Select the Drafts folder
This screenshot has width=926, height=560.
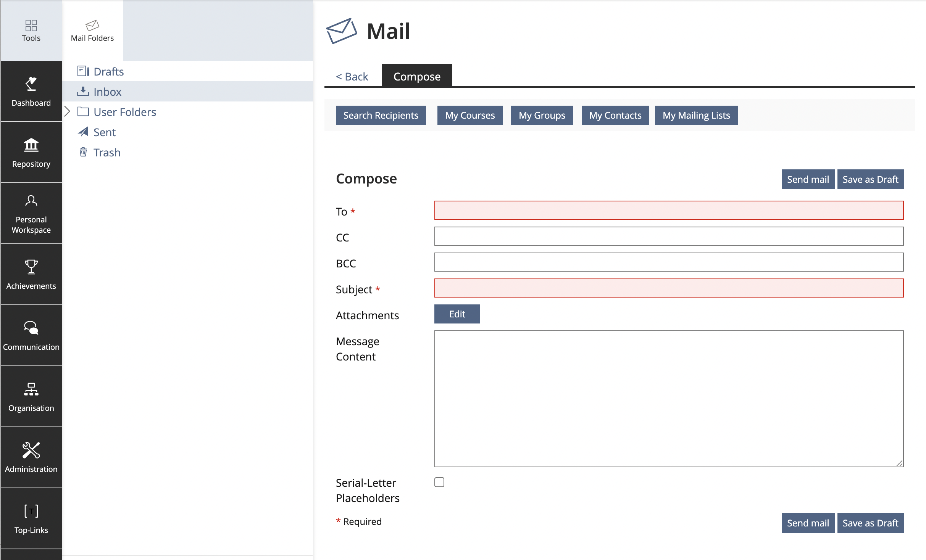point(108,72)
